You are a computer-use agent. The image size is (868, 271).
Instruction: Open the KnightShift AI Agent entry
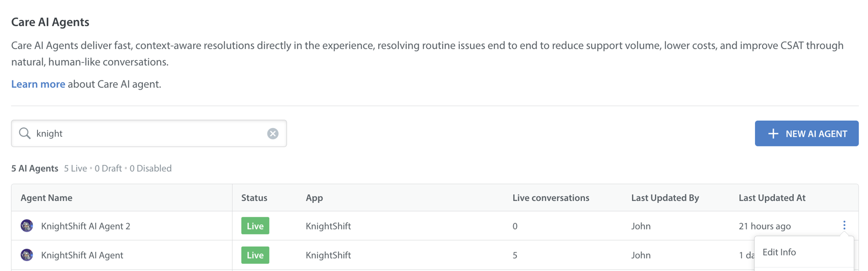pos(82,255)
